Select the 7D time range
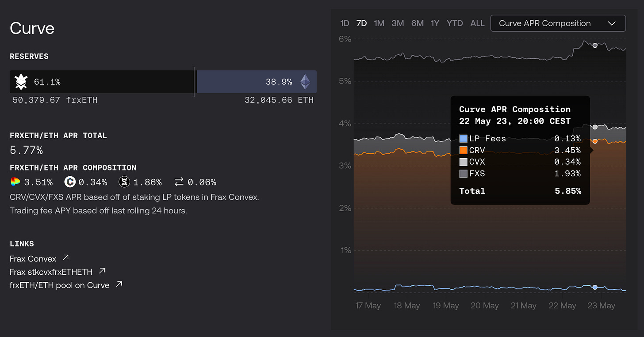 [362, 23]
